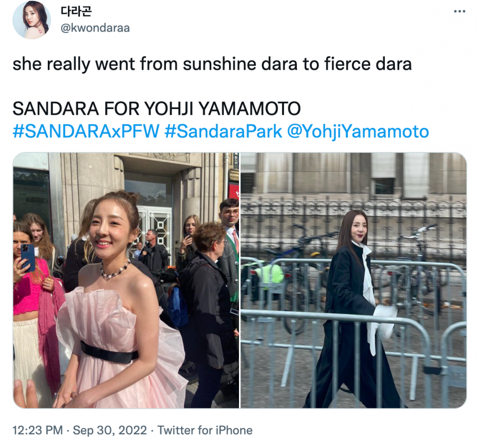Click the word 'YOHJI' in caption line
Viewport: 478px width, 448px height.
click(169, 109)
